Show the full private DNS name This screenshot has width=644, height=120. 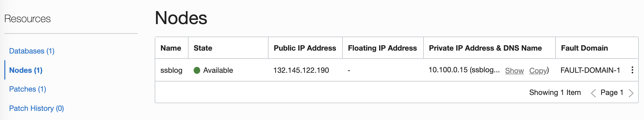click(x=514, y=71)
